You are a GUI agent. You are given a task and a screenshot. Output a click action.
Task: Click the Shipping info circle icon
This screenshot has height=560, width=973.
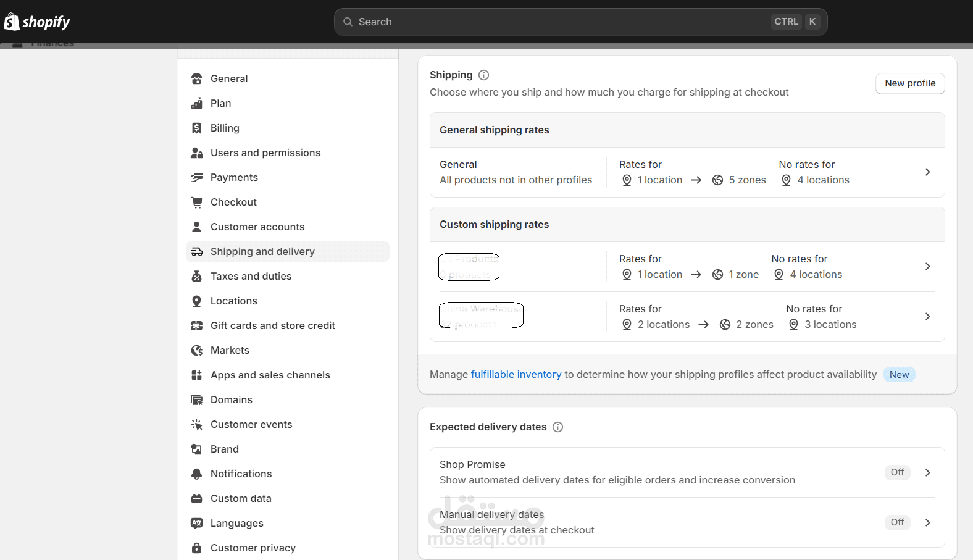pos(484,75)
